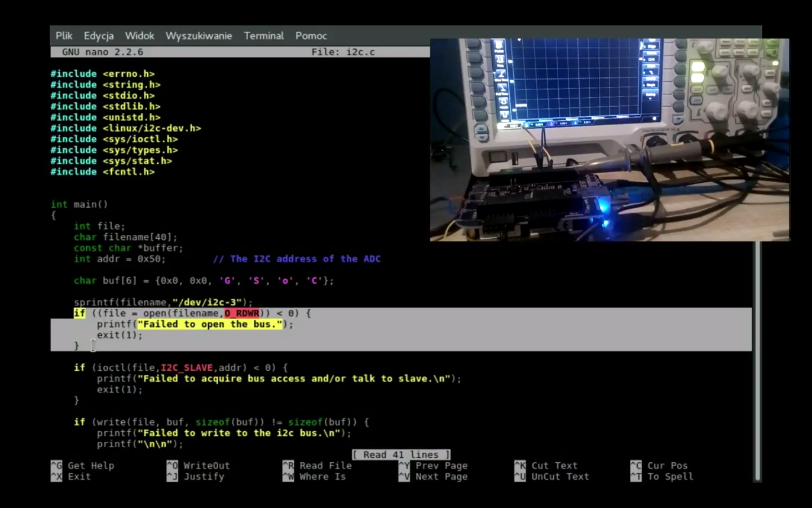812x508 pixels.
Task: Place cursor on the I2C_SLAVE constant
Action: (x=187, y=367)
